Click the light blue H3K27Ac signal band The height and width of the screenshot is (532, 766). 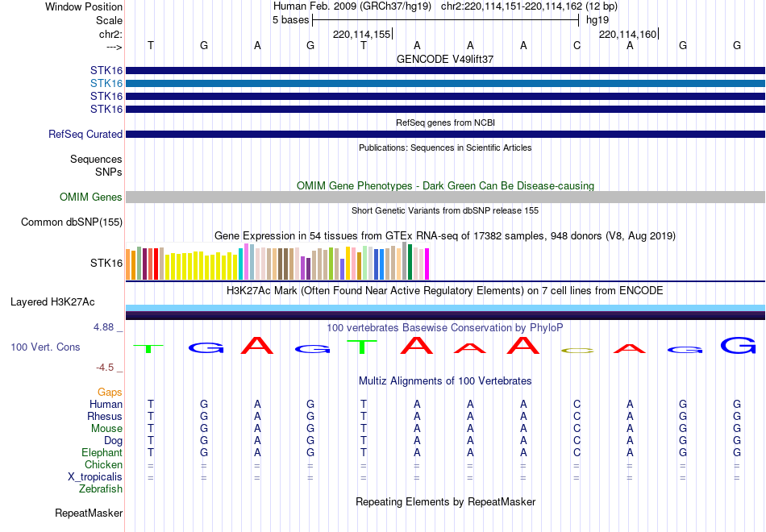pyautogui.click(x=445, y=308)
